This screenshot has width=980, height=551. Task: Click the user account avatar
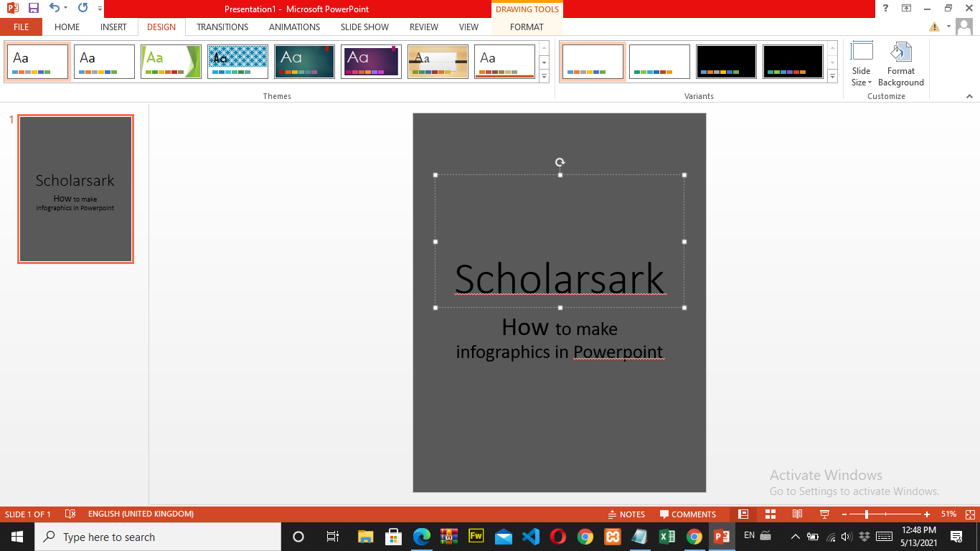click(964, 27)
